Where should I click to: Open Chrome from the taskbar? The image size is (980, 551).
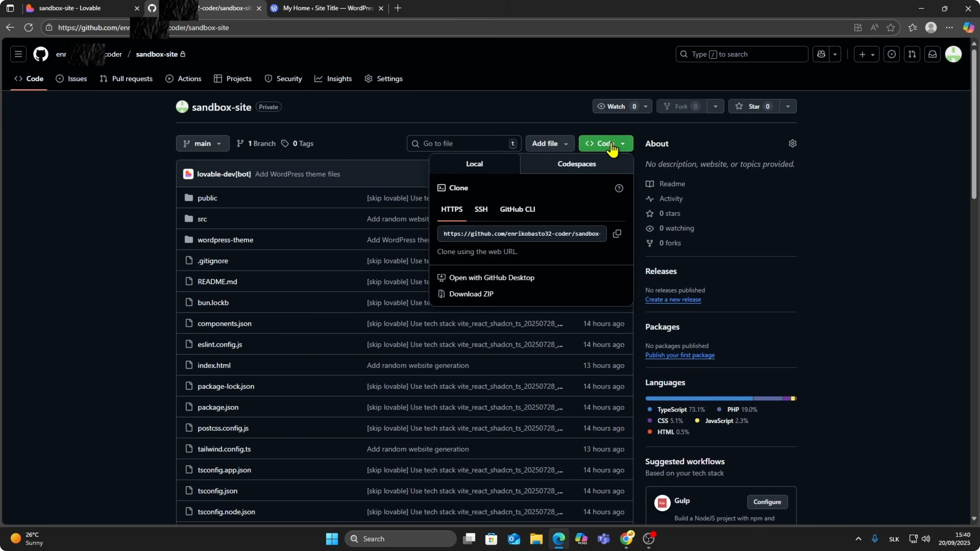(627, 538)
